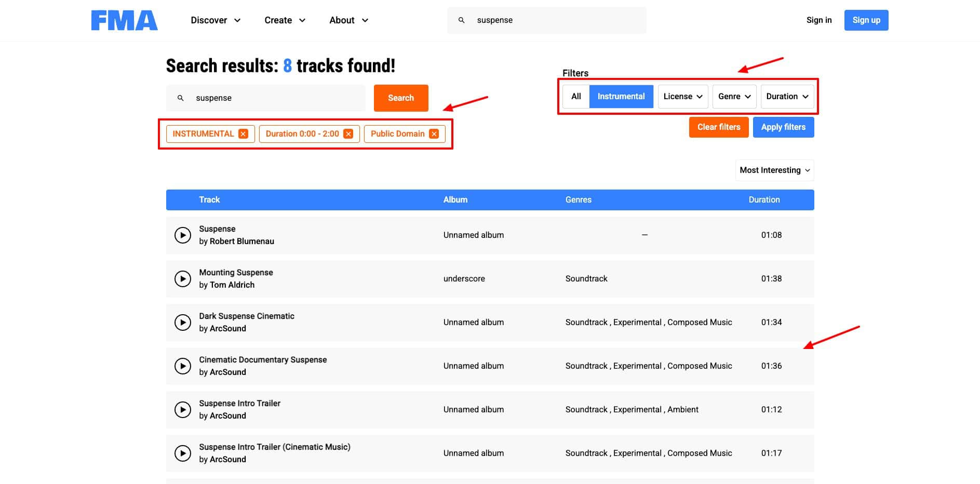The height and width of the screenshot is (484, 980).
Task: Play Cinematic Documentary Suspense track
Action: pos(182,366)
